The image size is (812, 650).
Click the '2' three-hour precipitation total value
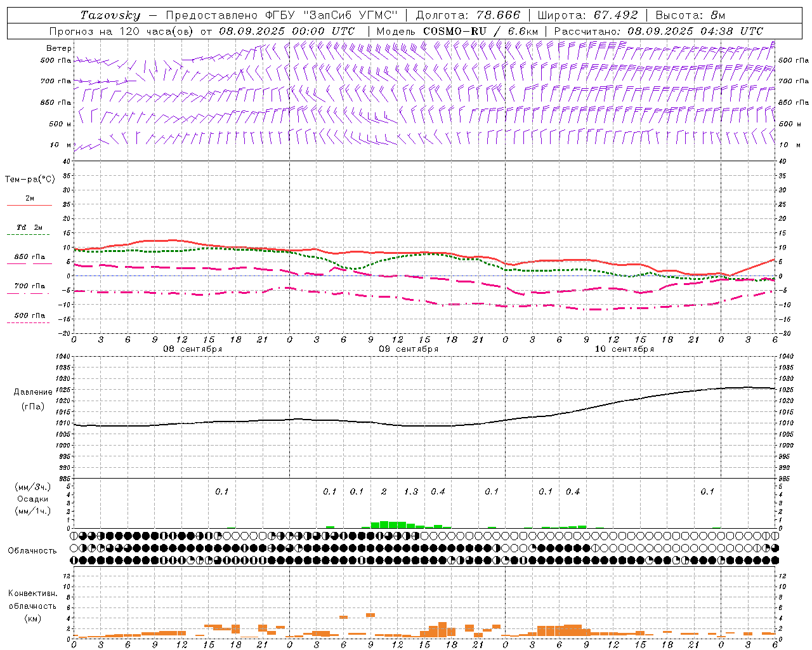point(384,491)
